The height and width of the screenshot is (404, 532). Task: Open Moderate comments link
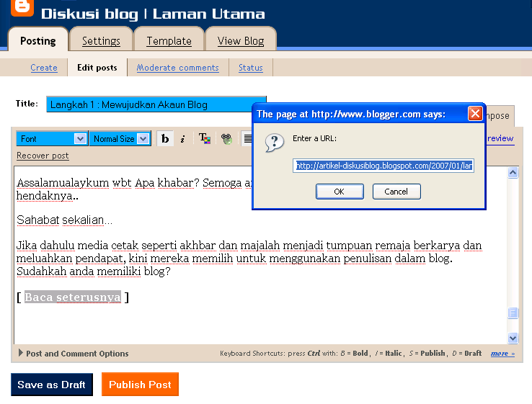pos(178,68)
